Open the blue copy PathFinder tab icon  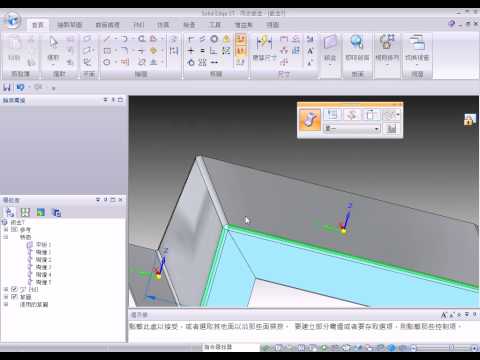pyautogui.click(x=56, y=212)
